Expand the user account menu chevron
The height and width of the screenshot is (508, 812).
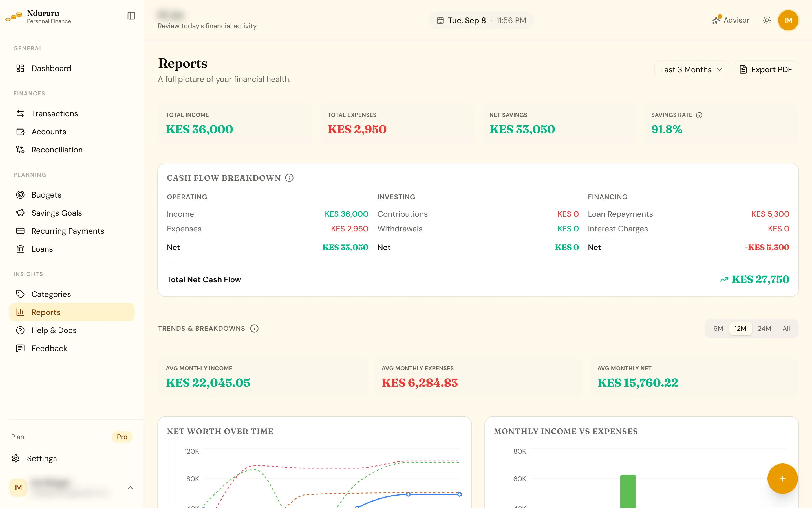[x=130, y=488]
